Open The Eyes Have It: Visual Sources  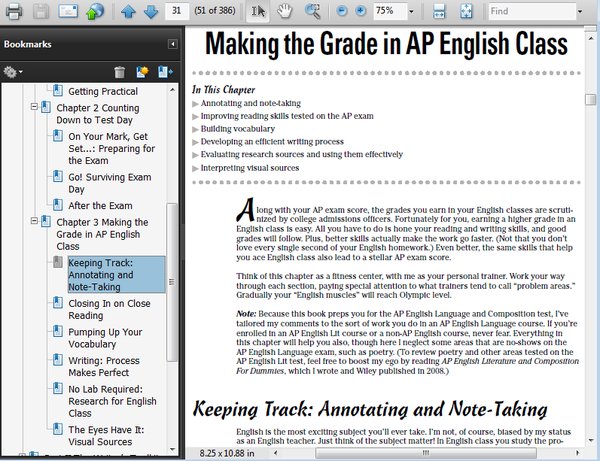[106, 435]
